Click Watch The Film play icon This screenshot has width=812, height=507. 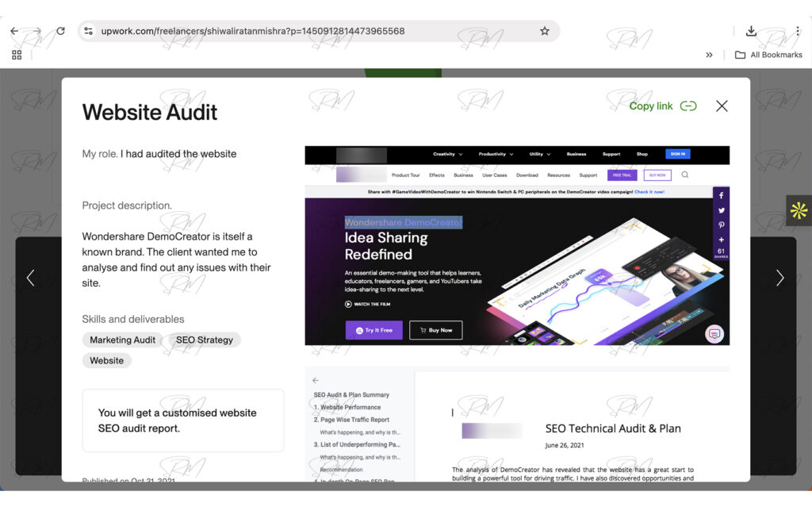349,305
